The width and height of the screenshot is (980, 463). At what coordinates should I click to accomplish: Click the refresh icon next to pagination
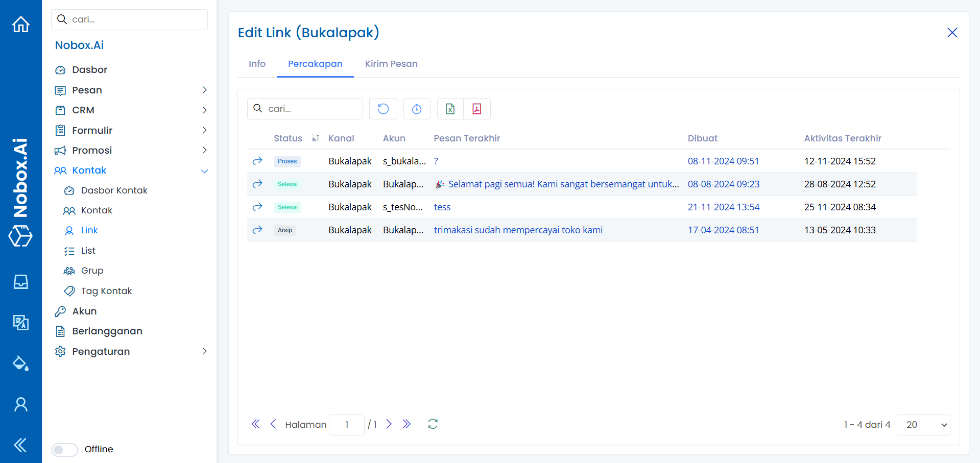point(433,424)
